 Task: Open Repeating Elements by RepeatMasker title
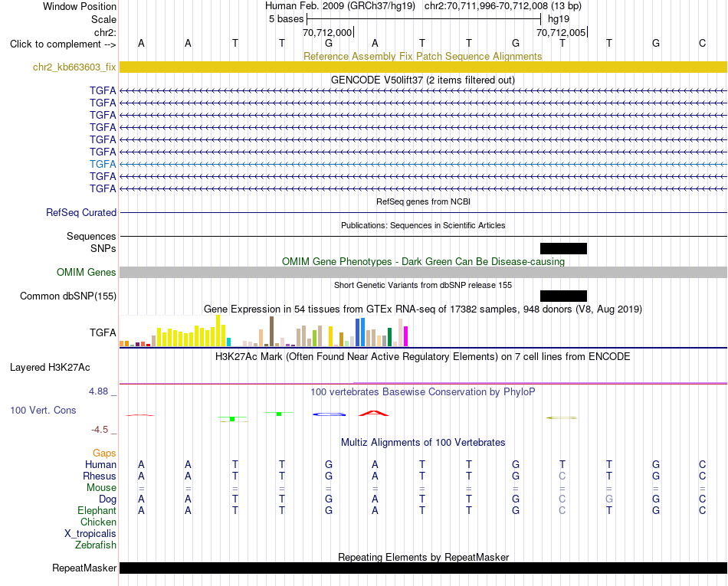tap(423, 557)
